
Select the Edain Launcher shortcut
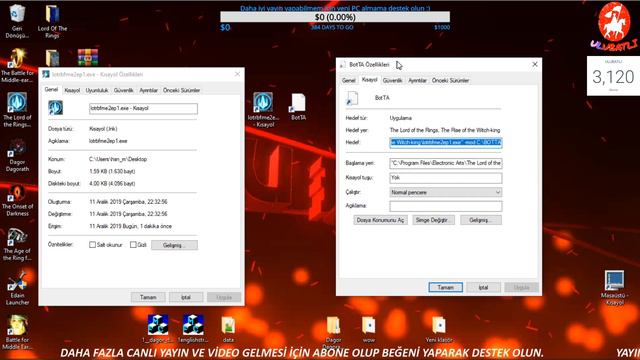(x=17, y=288)
